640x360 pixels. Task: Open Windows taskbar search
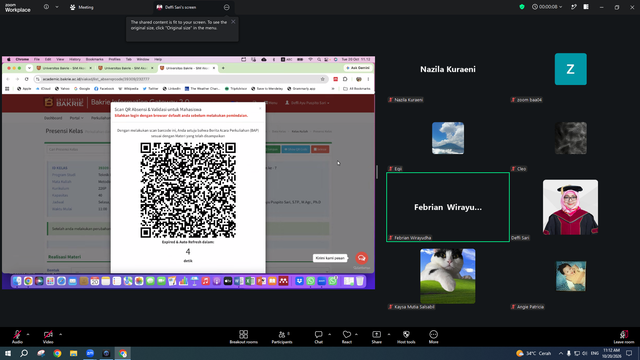[24, 353]
